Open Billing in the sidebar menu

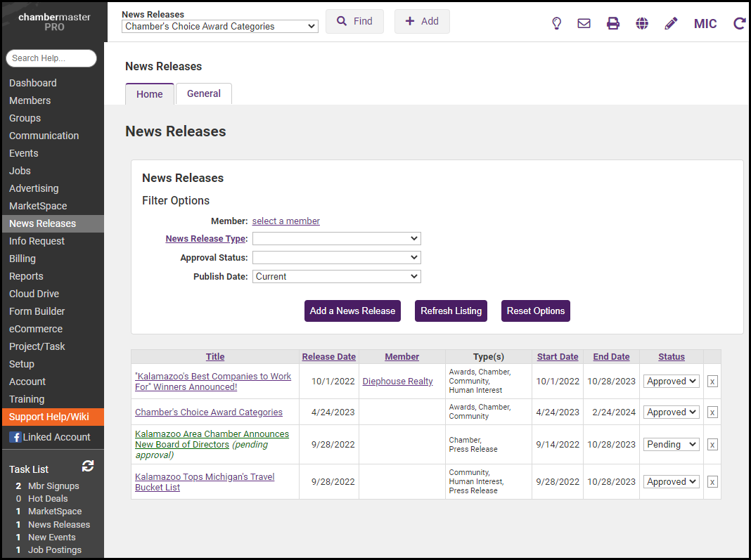(x=23, y=259)
